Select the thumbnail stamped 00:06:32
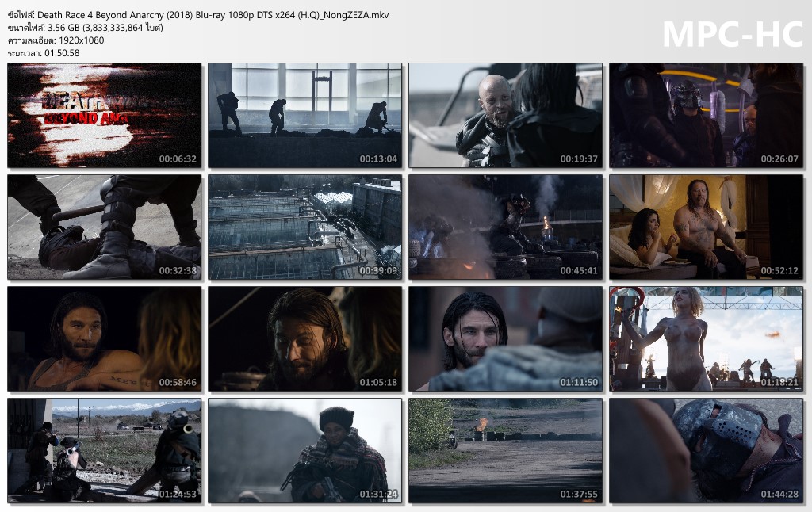The height and width of the screenshot is (512, 812). coord(104,116)
